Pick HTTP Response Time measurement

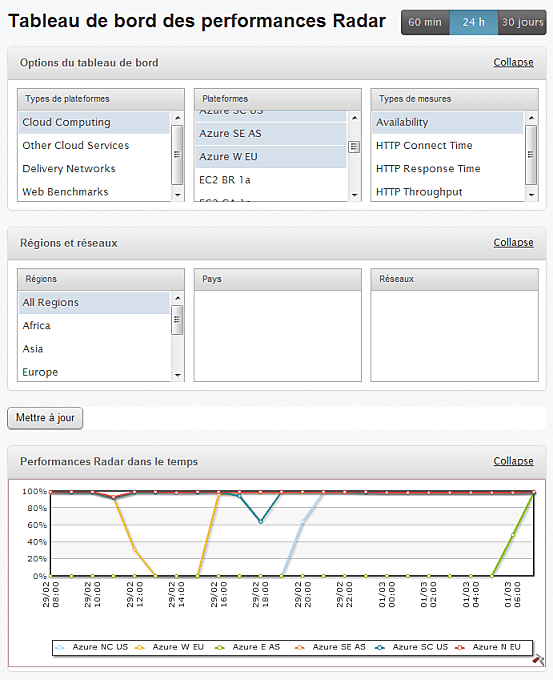pos(447,168)
